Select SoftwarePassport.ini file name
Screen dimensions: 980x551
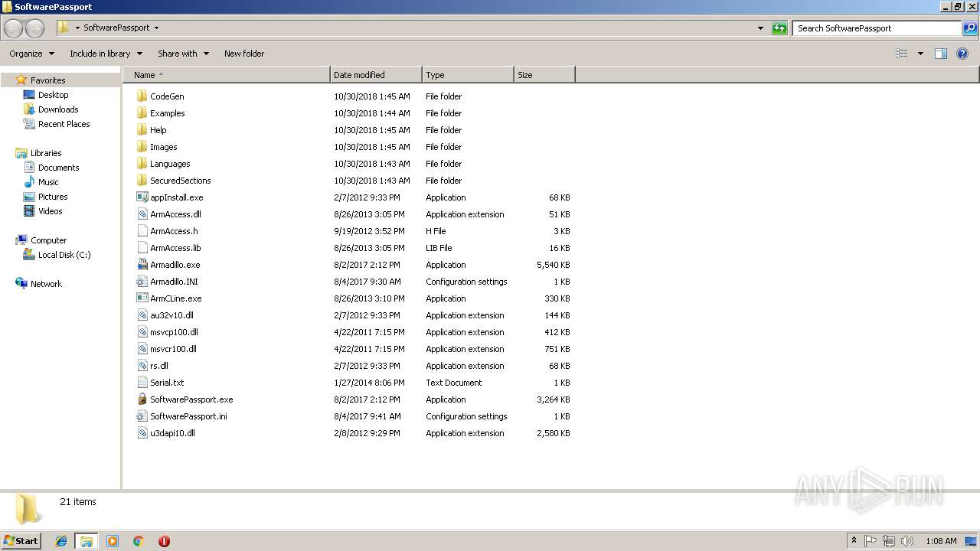coord(188,416)
